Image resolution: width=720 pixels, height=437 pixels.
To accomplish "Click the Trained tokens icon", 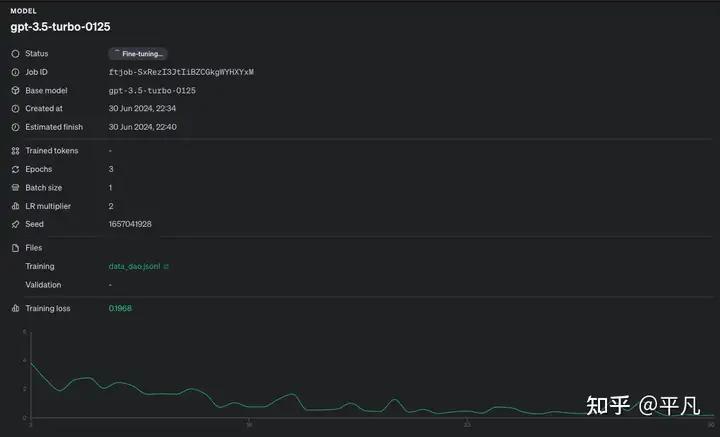I will pyautogui.click(x=15, y=151).
